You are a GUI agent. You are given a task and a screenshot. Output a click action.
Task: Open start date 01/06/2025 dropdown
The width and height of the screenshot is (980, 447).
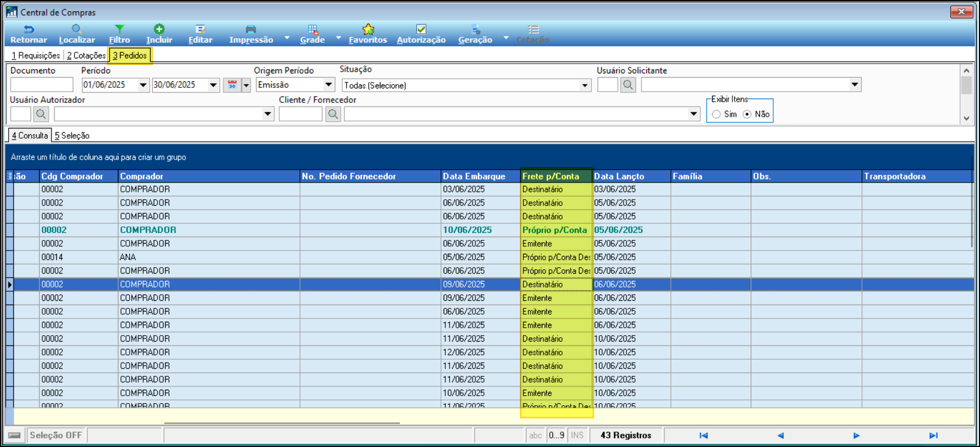pos(143,85)
